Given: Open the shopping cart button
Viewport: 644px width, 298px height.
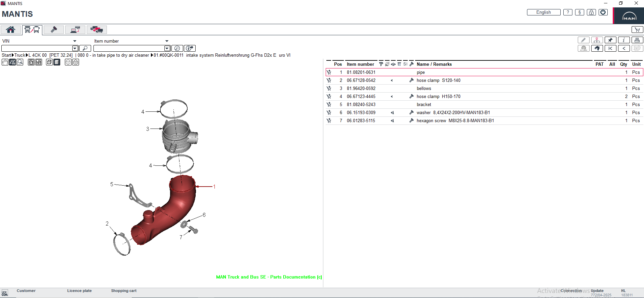Looking at the screenshot, I should tap(637, 30).
